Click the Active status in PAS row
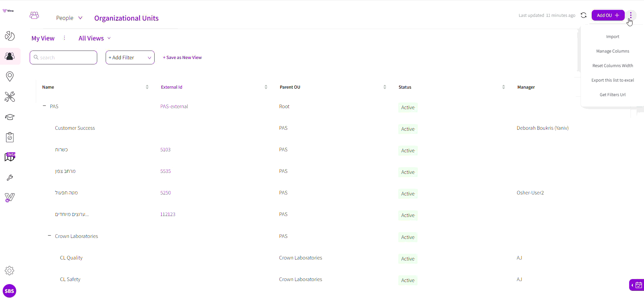 408,108
